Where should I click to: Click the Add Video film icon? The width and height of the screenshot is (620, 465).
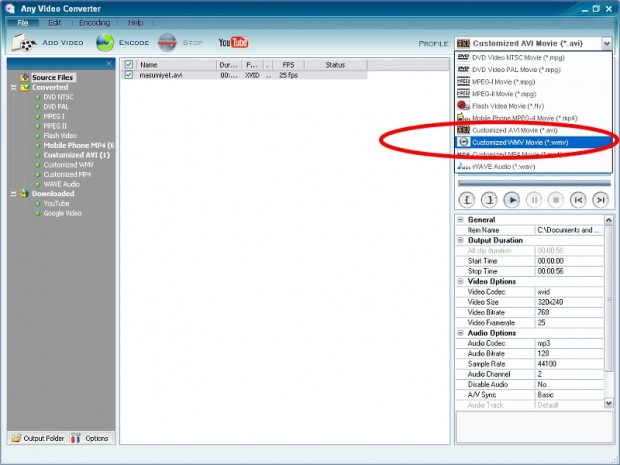[x=23, y=43]
